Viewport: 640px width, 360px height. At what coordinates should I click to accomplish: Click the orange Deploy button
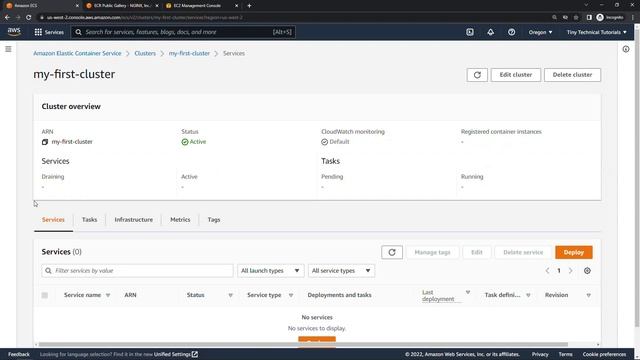pyautogui.click(x=573, y=252)
